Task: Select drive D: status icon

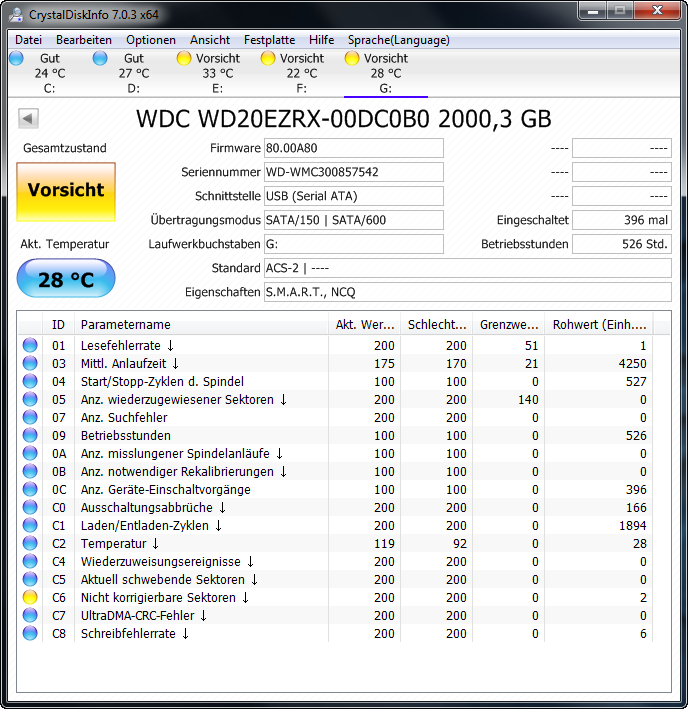Action: [x=100, y=58]
